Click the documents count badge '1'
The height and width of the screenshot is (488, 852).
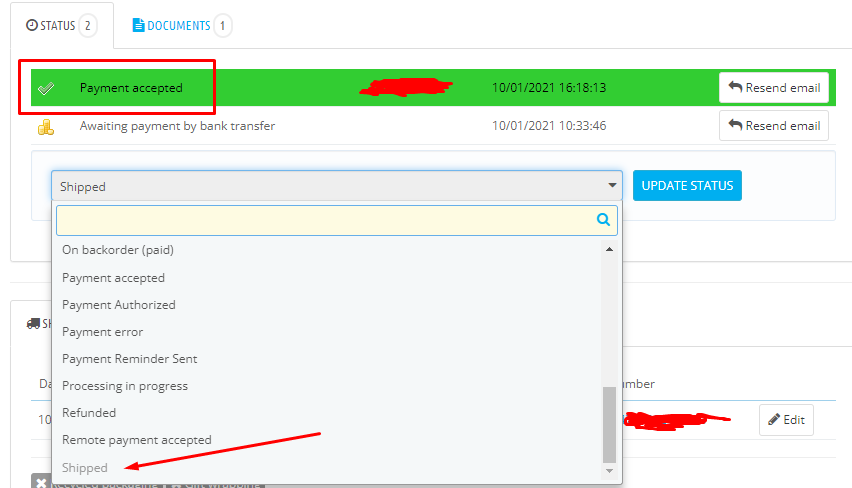(x=222, y=26)
